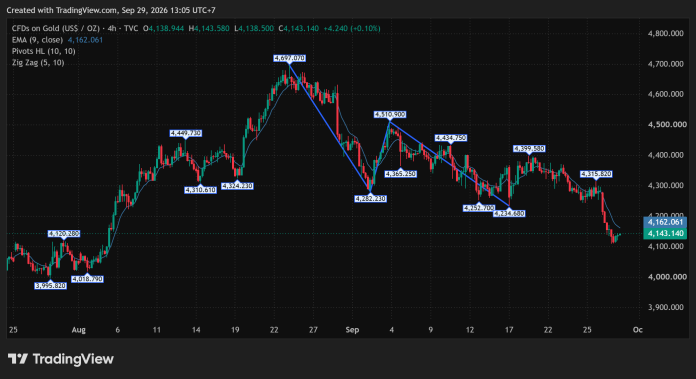Click the pivot low label 4,234.680
696x379 pixels.
(509, 213)
